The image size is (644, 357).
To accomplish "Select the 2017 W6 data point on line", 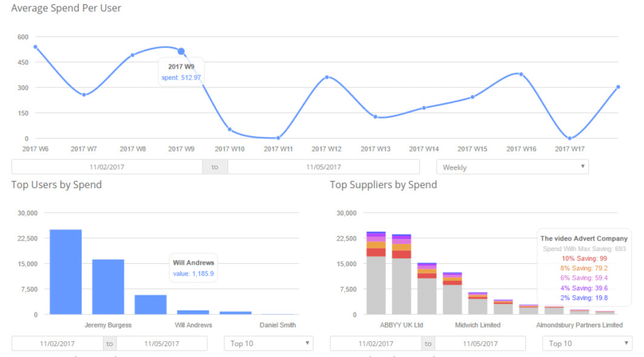I will click(35, 47).
